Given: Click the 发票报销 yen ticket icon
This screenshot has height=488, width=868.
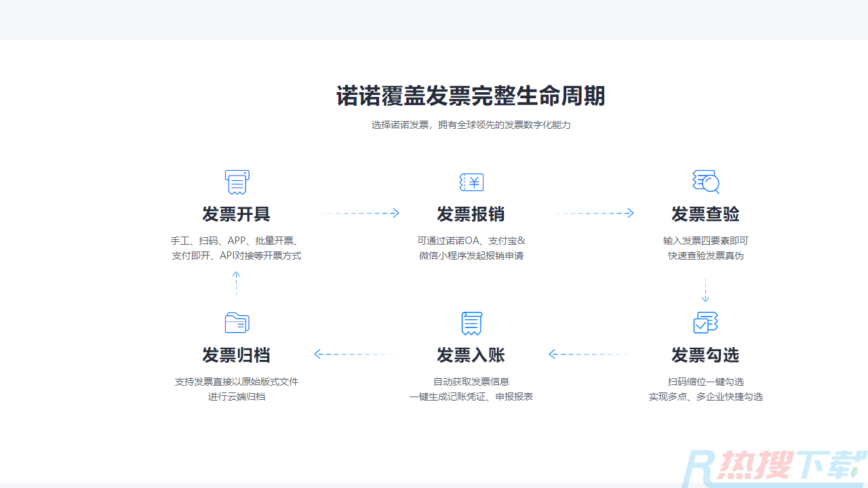Looking at the screenshot, I should click(x=471, y=182).
